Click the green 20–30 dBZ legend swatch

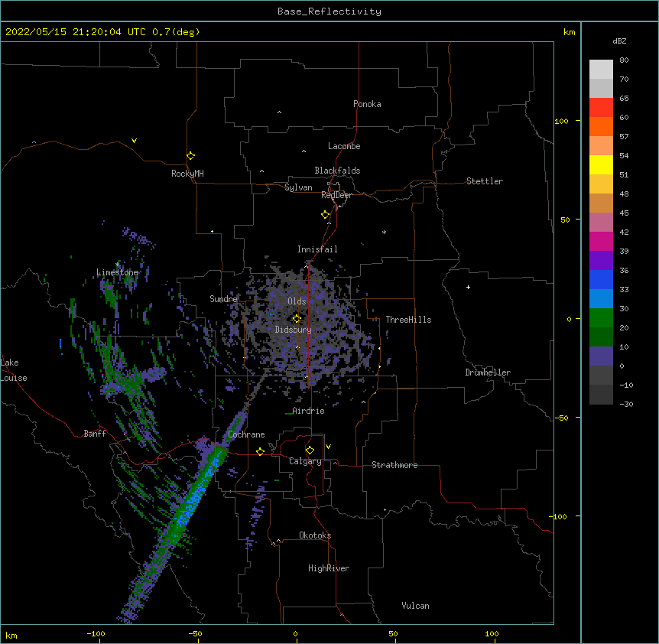coord(601,318)
